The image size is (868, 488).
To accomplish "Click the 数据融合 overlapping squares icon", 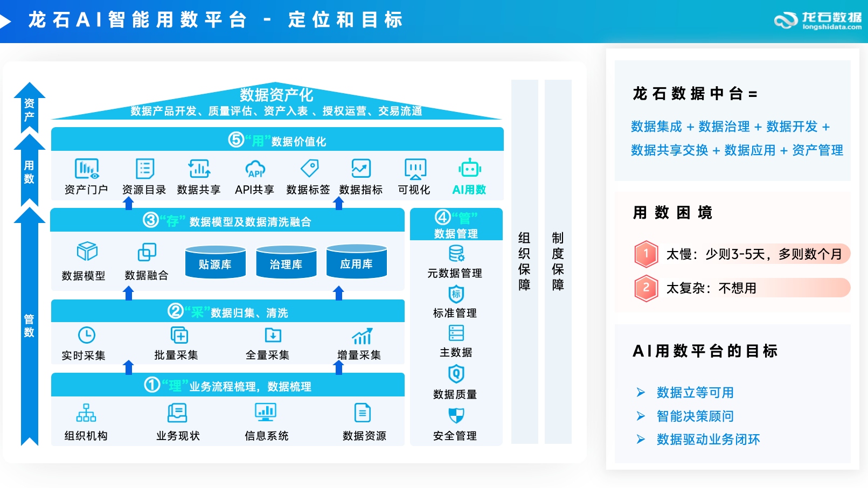I will point(147,252).
